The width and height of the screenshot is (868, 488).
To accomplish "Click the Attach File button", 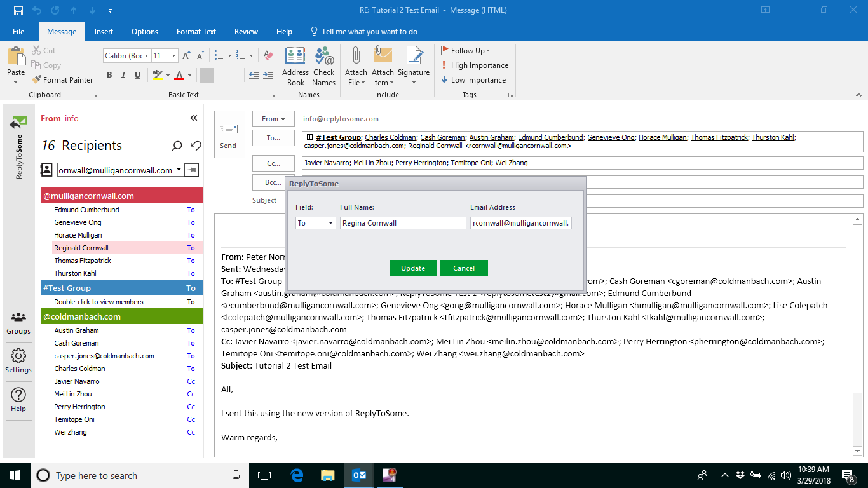I will [356, 65].
